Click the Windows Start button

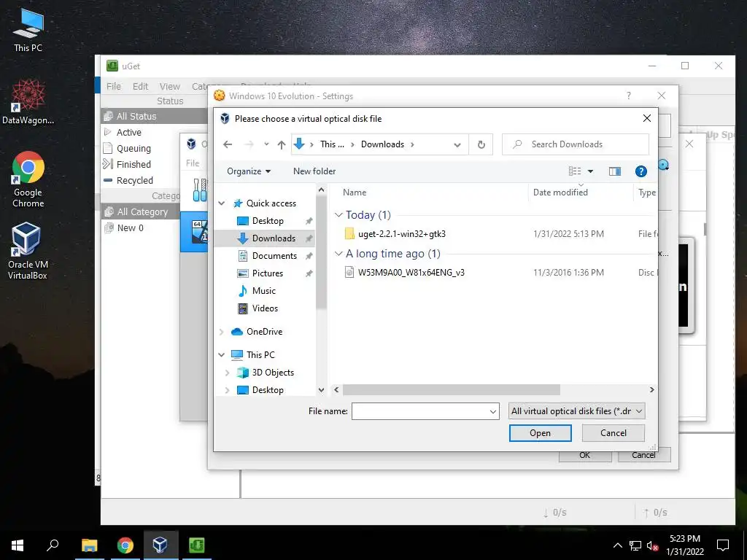pos(18,545)
